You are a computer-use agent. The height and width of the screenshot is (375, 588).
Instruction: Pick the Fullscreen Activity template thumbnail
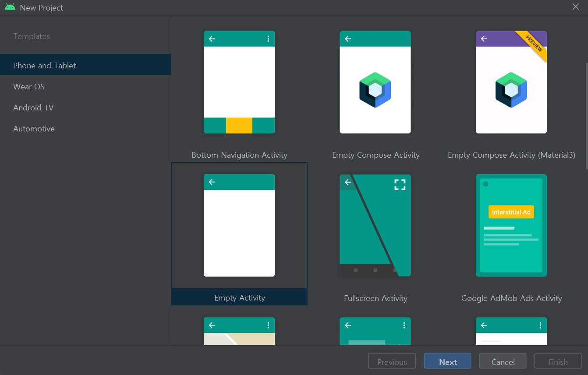(375, 225)
